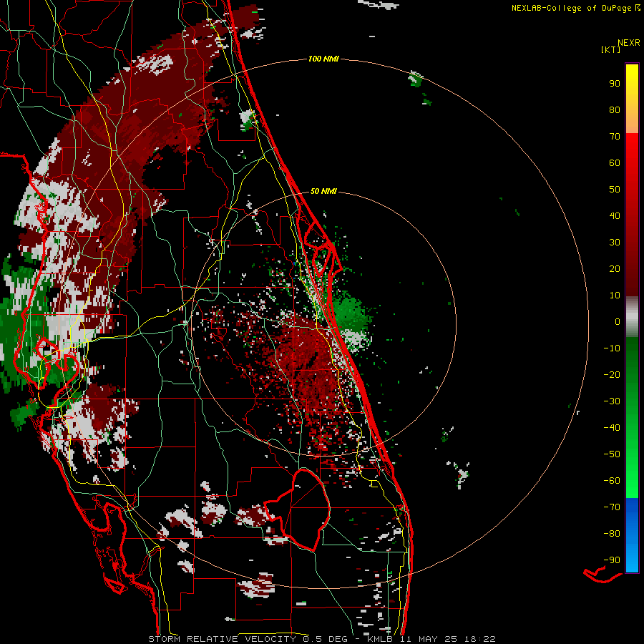Click the -40 value on velocity scale
The image size is (644, 644).
point(612,428)
